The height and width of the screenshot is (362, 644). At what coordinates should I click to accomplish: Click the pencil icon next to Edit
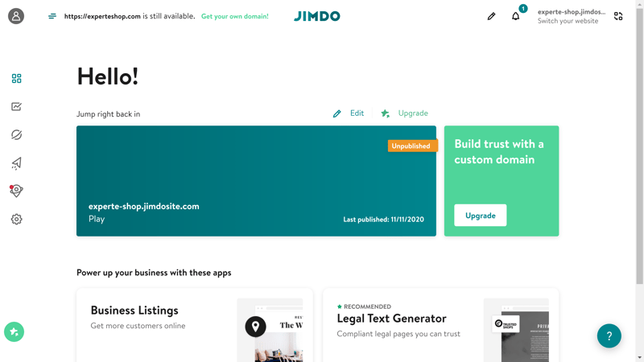(336, 113)
